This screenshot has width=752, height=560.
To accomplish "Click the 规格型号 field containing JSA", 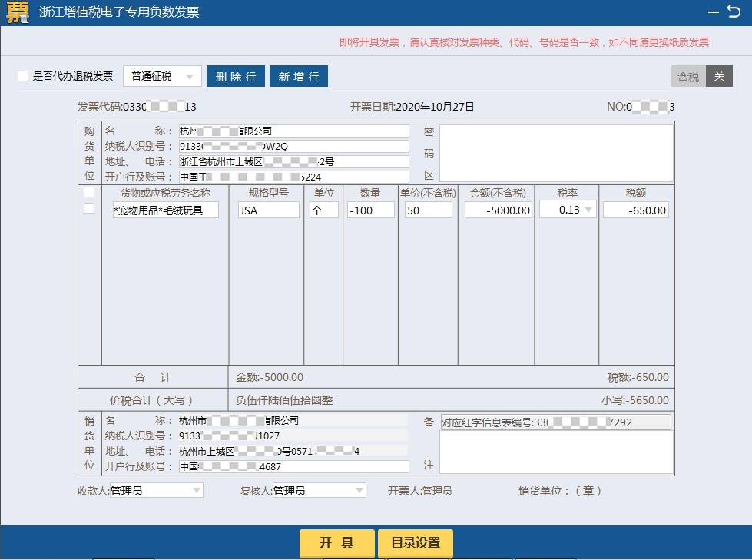I will pos(268,210).
